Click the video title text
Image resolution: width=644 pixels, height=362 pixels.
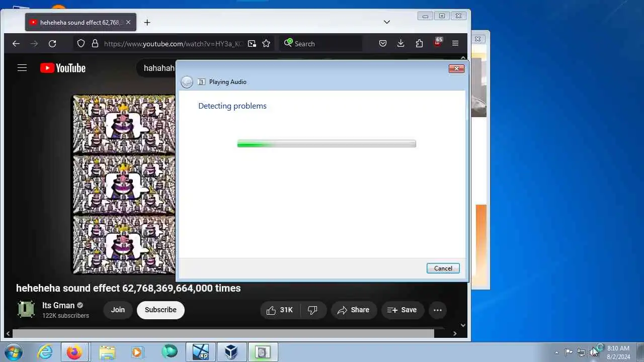point(128,288)
